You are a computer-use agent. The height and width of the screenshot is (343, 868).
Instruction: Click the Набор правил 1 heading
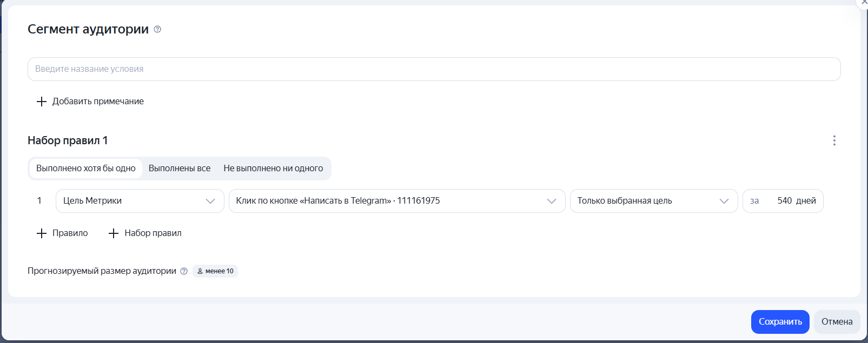[68, 140]
